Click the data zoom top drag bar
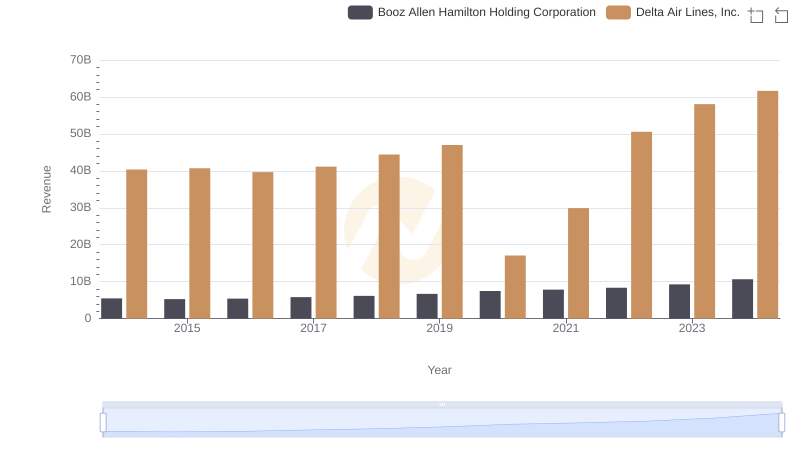The width and height of the screenshot is (800, 461). (442, 404)
